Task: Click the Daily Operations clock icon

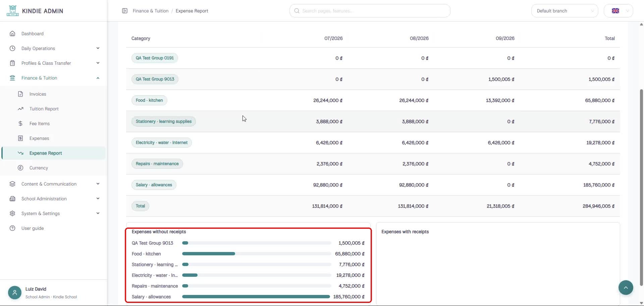Action: 12,48
